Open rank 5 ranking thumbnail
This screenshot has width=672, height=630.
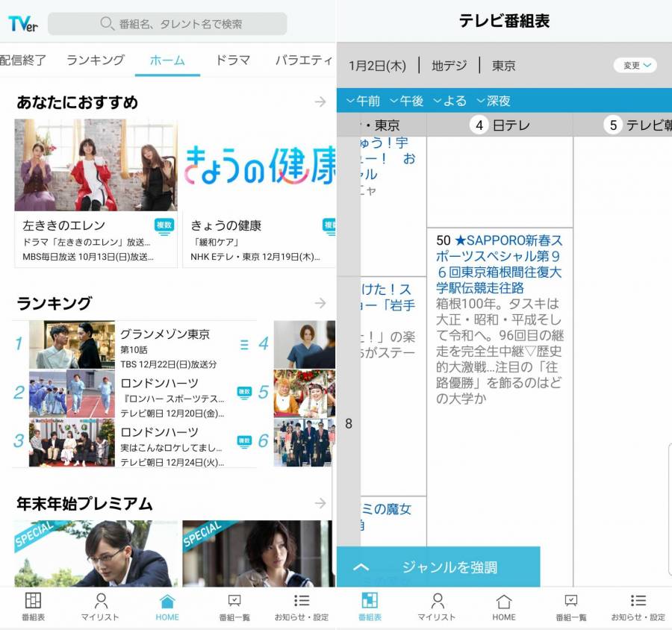305,394
